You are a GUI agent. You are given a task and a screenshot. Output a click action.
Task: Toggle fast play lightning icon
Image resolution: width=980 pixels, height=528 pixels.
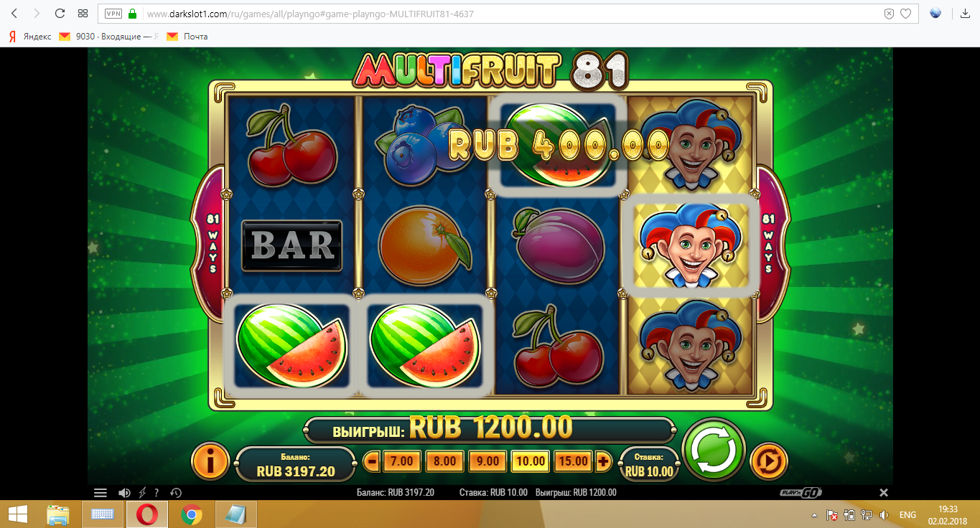point(141,493)
